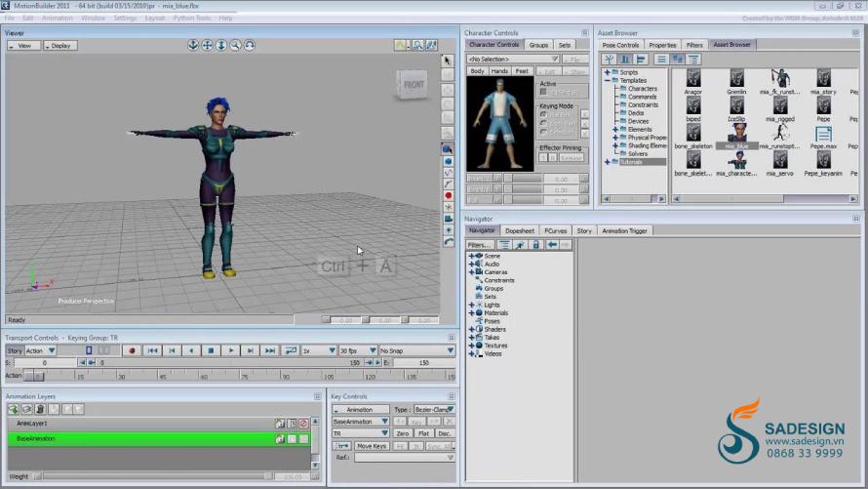Image resolution: width=868 pixels, height=489 pixels.
Task: Open the 30 fps frame rate dropdown
Action: 358,350
